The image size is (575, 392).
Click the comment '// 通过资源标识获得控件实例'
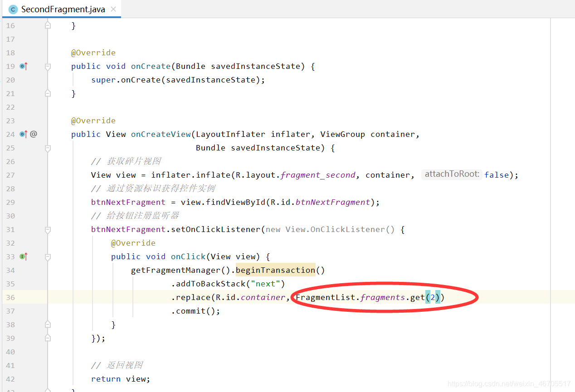pyautogui.click(x=153, y=189)
